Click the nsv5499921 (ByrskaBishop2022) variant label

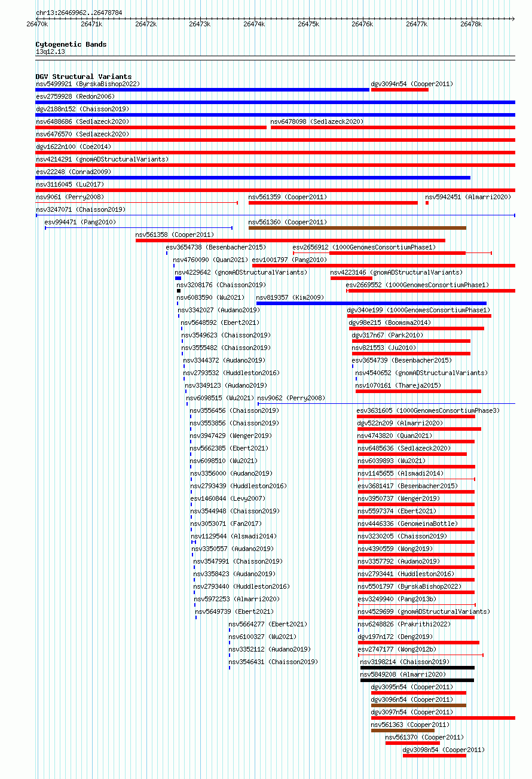pyautogui.click(x=87, y=84)
